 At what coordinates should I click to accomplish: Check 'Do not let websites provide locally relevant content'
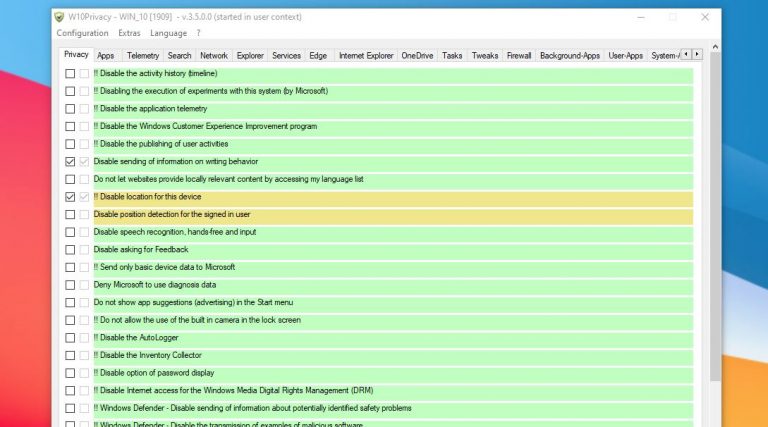point(70,179)
